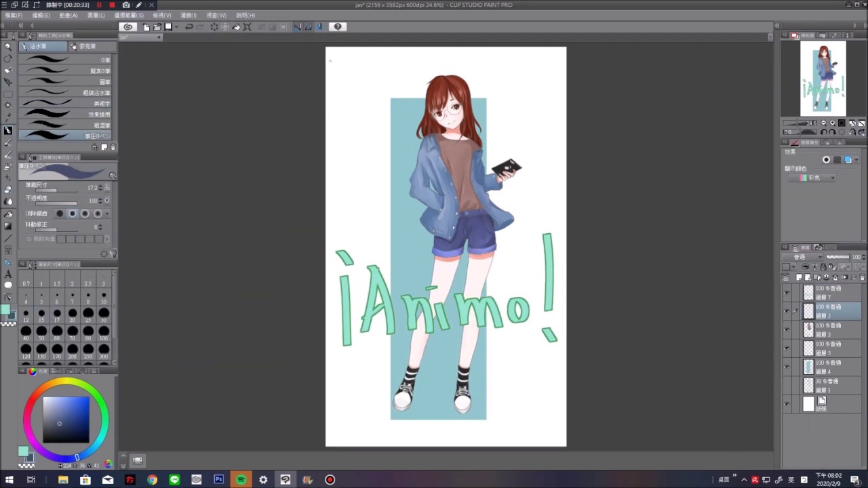Click the Undo arrow in toolbar
Viewport: 868px width, 488px height.
tap(189, 27)
